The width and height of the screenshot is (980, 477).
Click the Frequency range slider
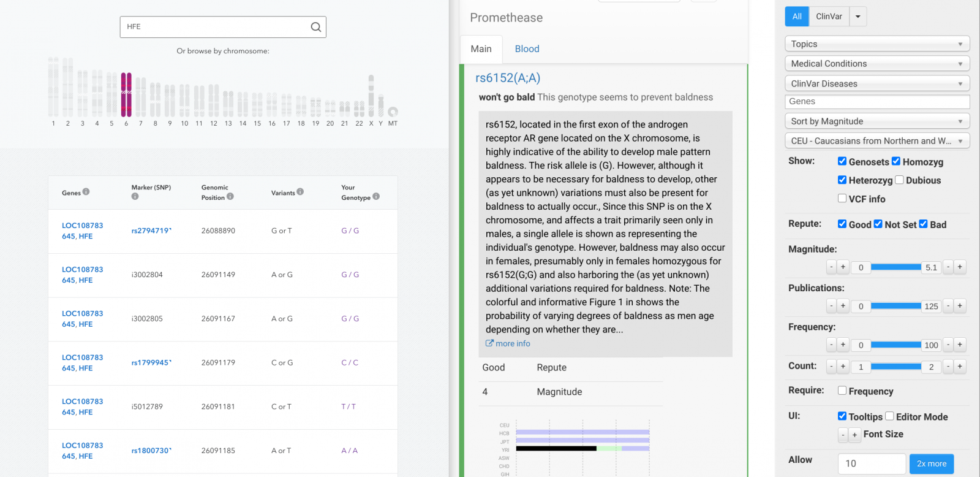pyautogui.click(x=895, y=345)
